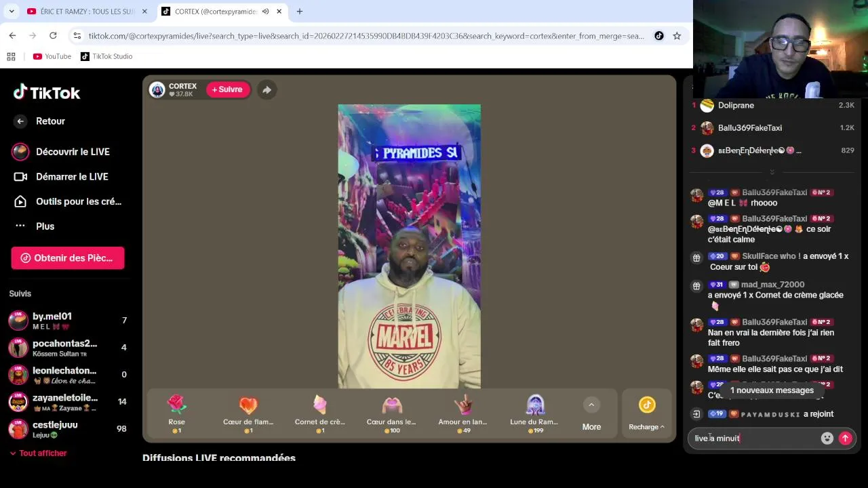
Task: Click PAYAMDUSKI a rejoint message
Action: (x=772, y=414)
